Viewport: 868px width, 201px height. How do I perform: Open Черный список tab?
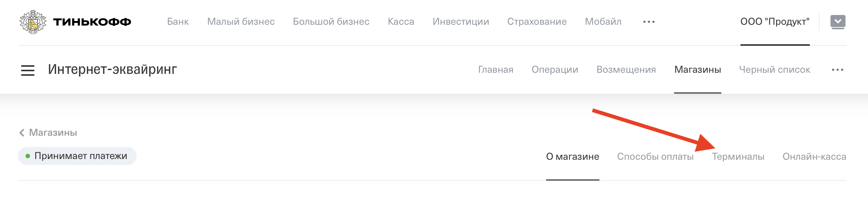point(775,70)
